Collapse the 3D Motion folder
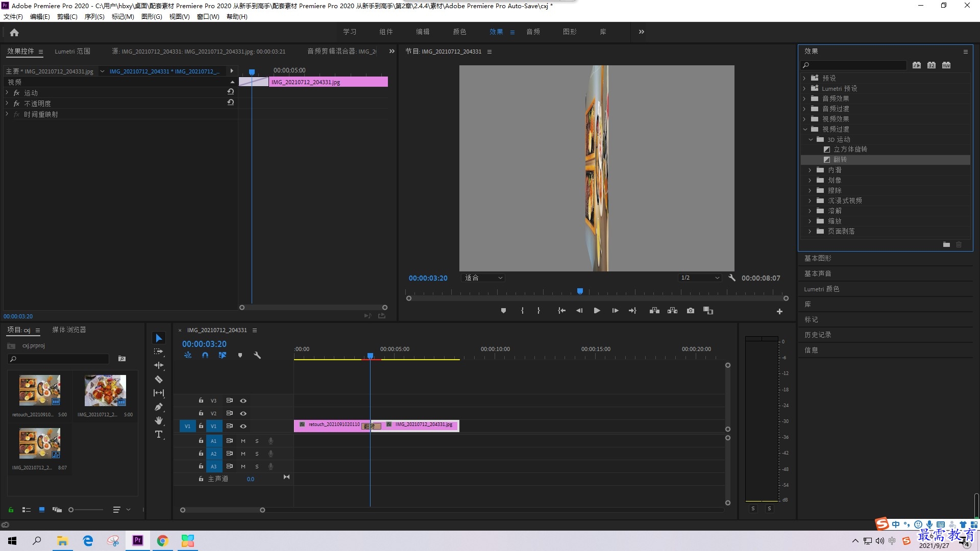The height and width of the screenshot is (551, 980). (x=811, y=139)
